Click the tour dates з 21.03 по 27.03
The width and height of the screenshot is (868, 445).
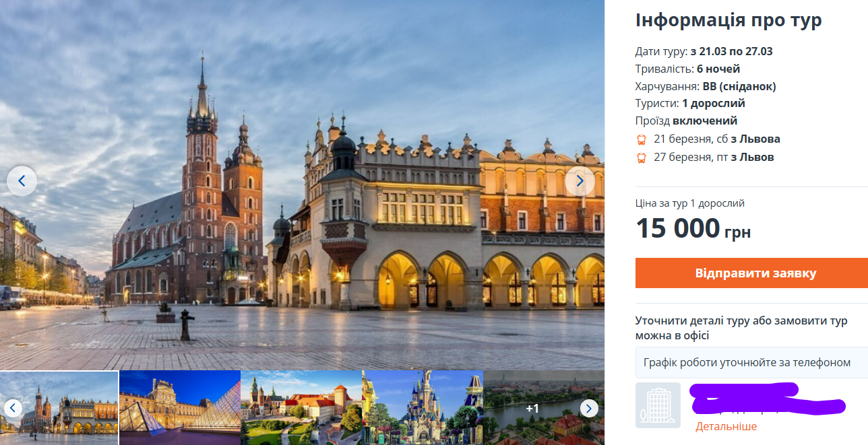[x=731, y=51]
